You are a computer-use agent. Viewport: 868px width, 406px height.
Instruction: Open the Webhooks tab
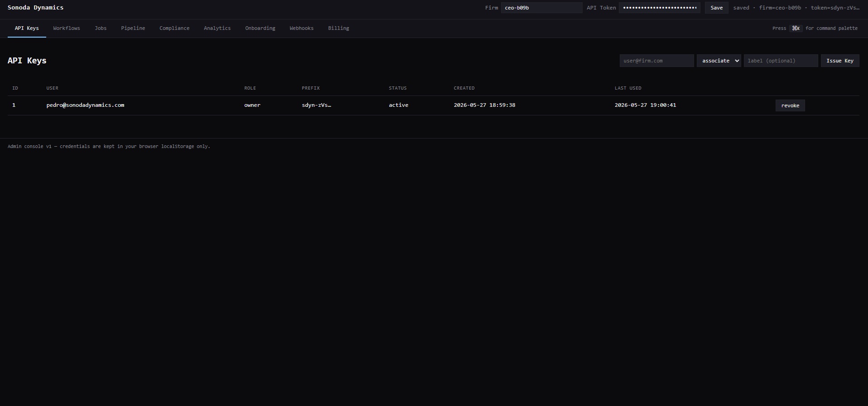(x=302, y=28)
